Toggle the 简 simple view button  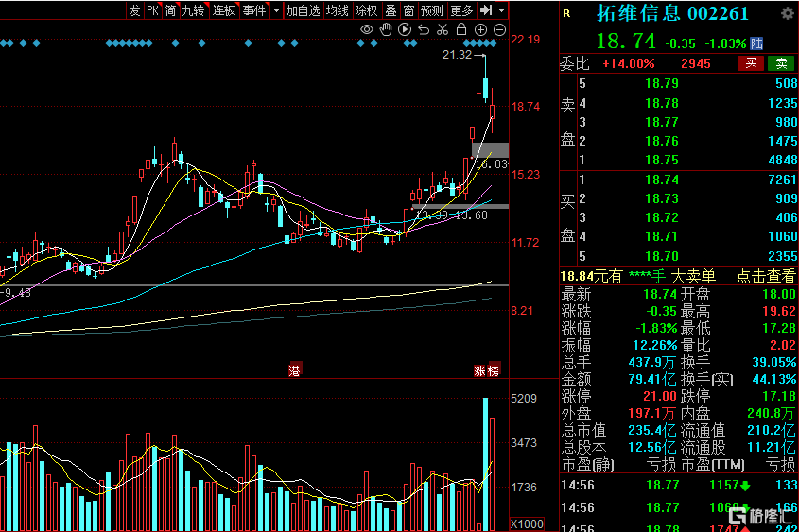(x=170, y=10)
